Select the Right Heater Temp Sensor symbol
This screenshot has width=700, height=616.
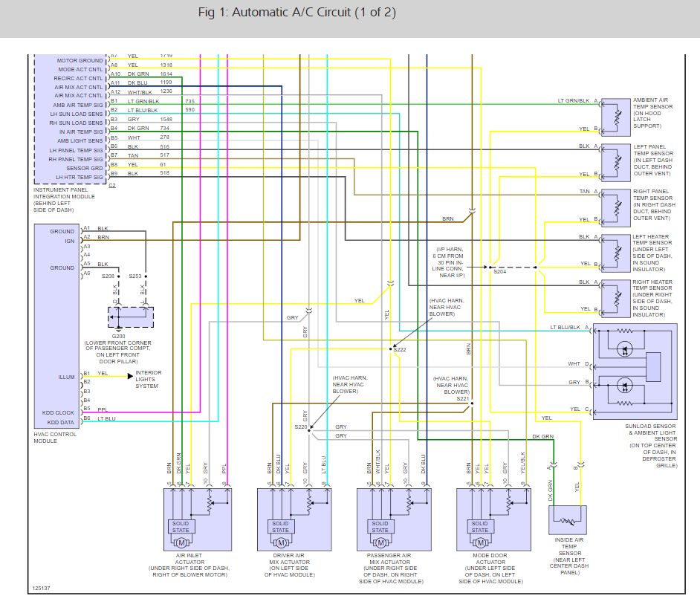pos(615,299)
